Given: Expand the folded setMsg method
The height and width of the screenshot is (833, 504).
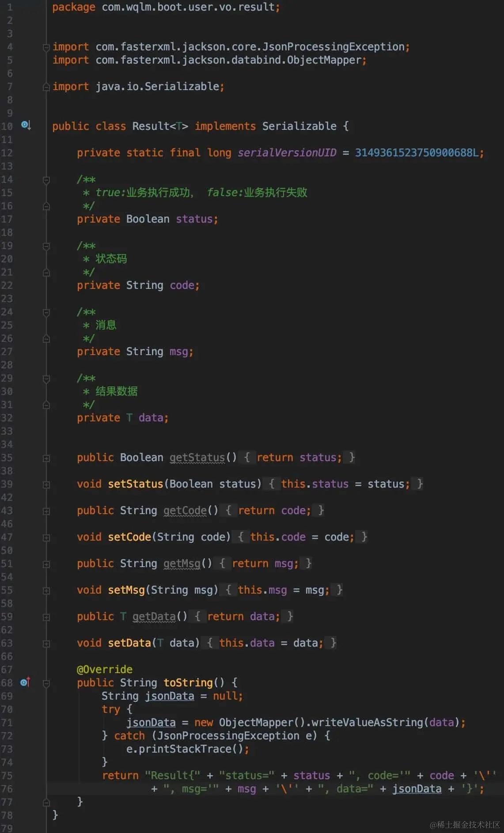Looking at the screenshot, I should point(46,591).
